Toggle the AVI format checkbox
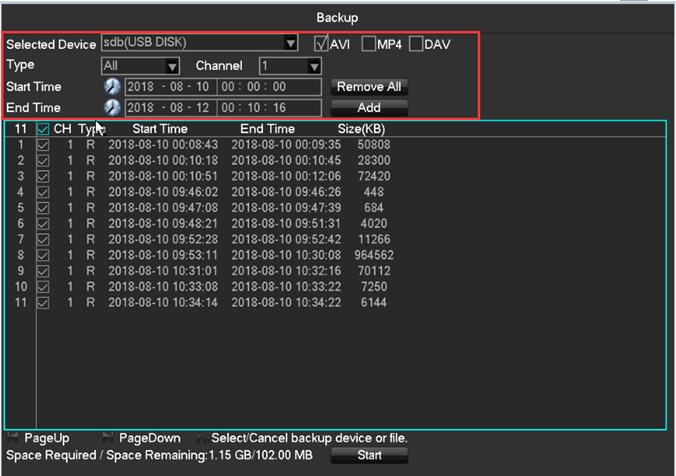The height and width of the screenshot is (476, 676). (321, 44)
